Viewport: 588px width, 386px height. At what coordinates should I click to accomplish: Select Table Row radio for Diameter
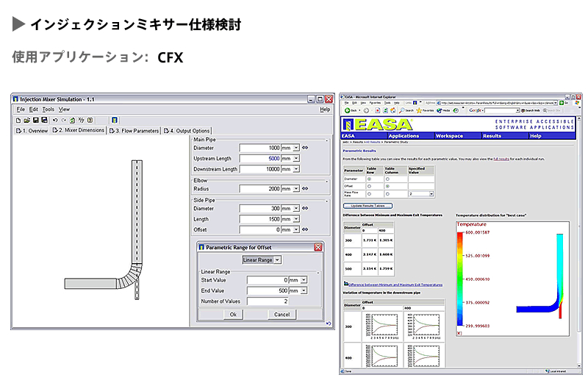(370, 179)
